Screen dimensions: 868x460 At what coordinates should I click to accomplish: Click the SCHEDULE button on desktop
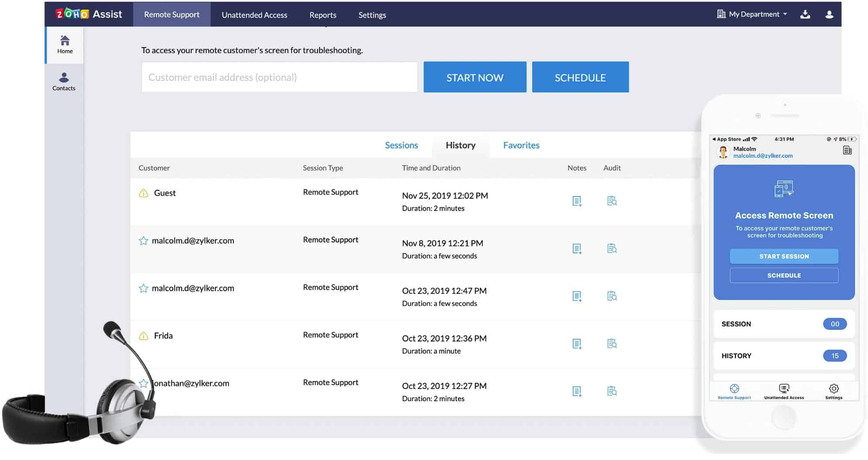[x=580, y=77]
